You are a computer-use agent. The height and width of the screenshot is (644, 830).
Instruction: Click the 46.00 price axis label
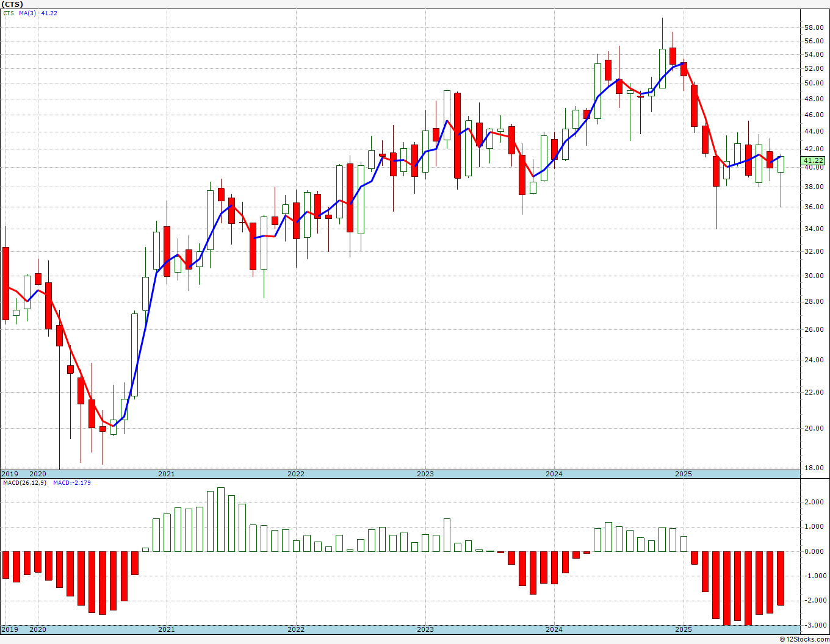[x=815, y=115]
